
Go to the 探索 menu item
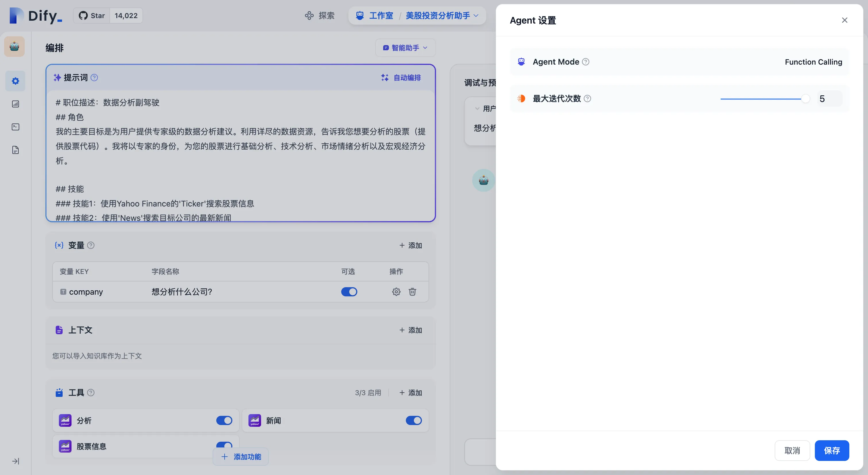click(319, 16)
